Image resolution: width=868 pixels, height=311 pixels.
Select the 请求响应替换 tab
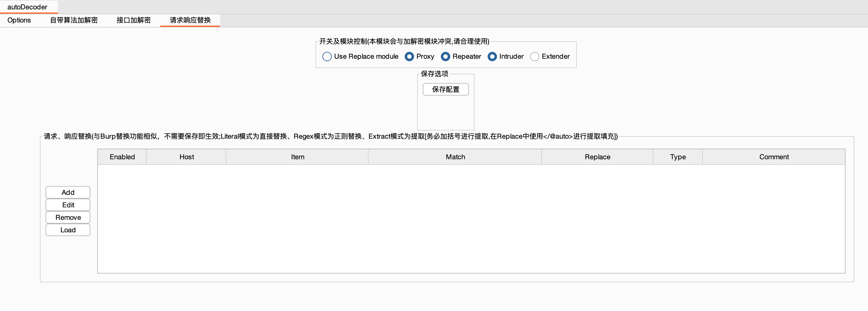click(x=190, y=20)
